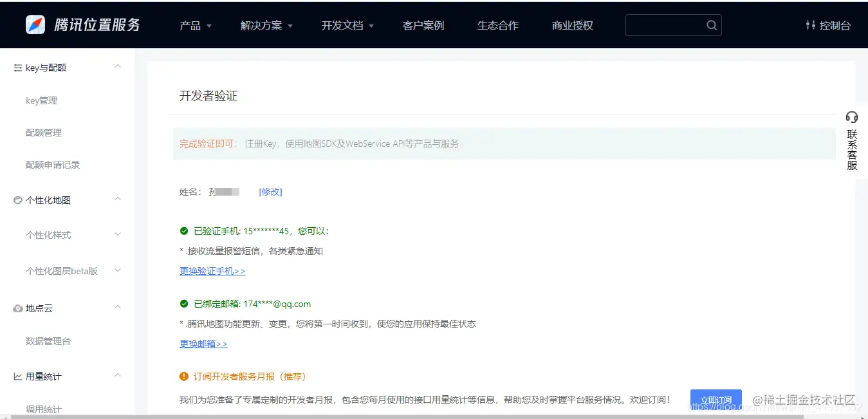Viewport: 868px width, 419px height.
Task: Open the 产品 dropdown menu
Action: [196, 26]
